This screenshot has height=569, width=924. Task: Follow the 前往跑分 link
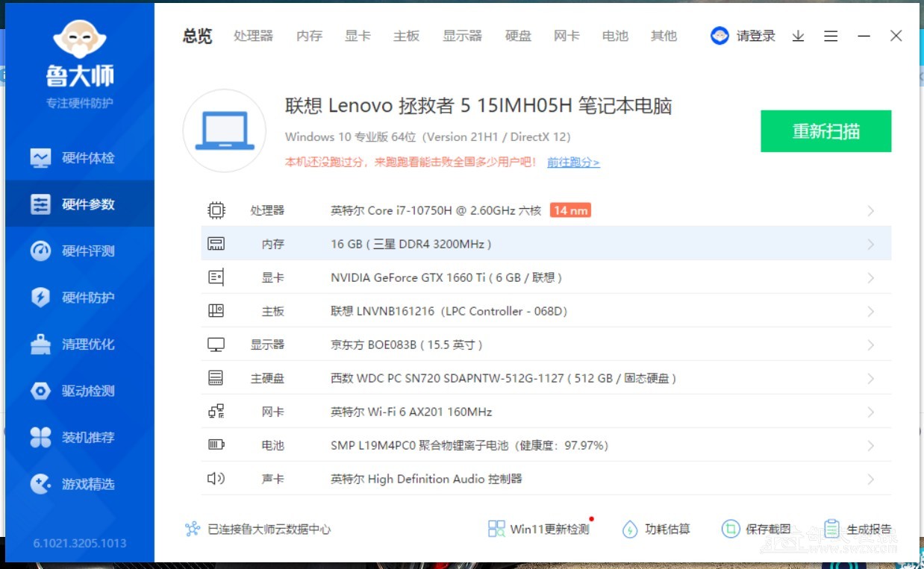coord(573,162)
